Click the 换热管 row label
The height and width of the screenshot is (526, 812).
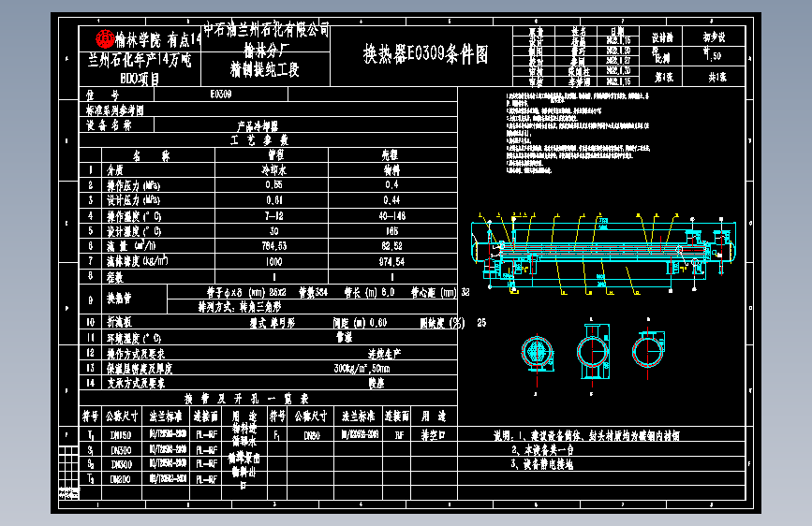point(119,299)
